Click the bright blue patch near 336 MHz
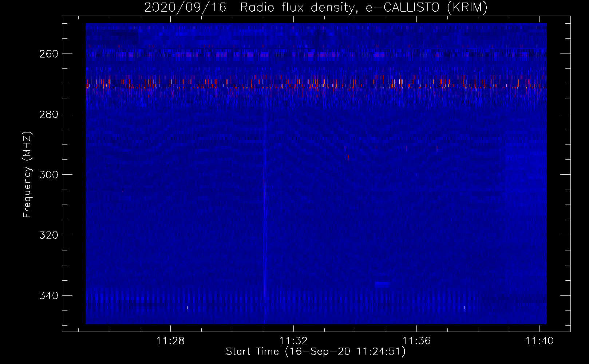Image resolution: width=589 pixels, height=364 pixels. (x=382, y=284)
